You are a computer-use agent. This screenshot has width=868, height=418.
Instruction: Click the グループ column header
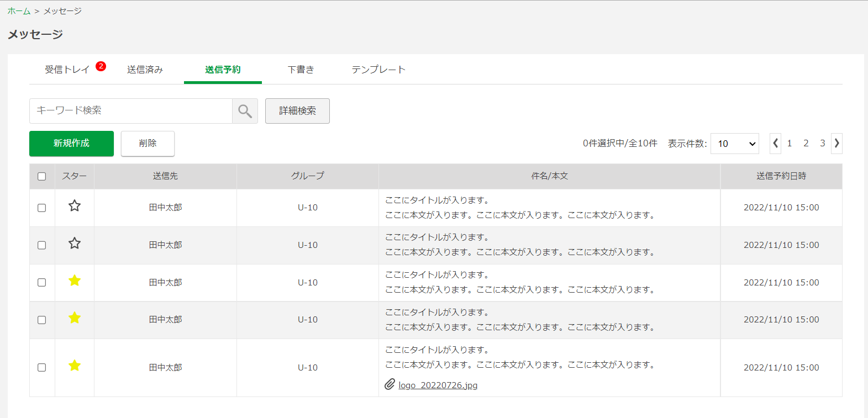pos(308,176)
